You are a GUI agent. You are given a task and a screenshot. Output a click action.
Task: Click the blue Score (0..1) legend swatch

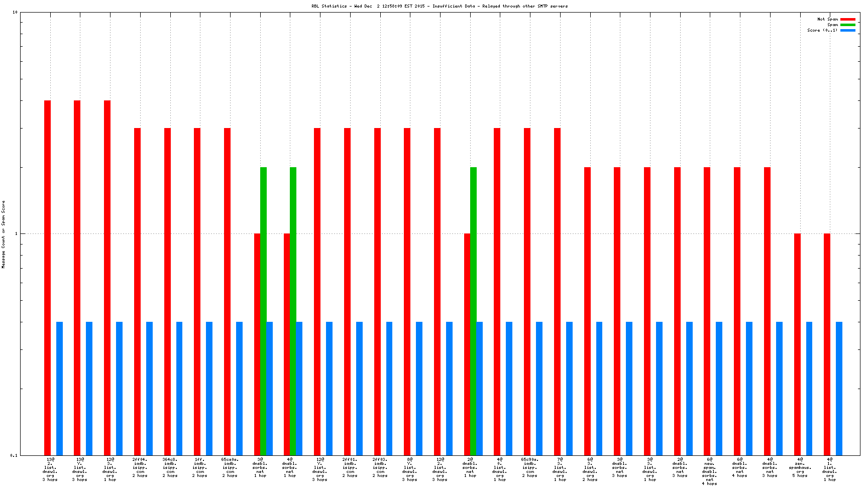[848, 30]
